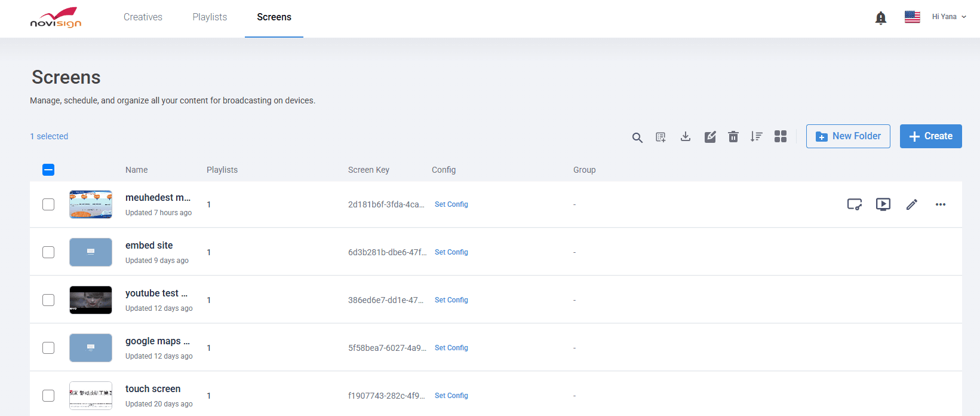980x416 pixels.
Task: Check the embed site row checkbox
Action: tap(48, 252)
